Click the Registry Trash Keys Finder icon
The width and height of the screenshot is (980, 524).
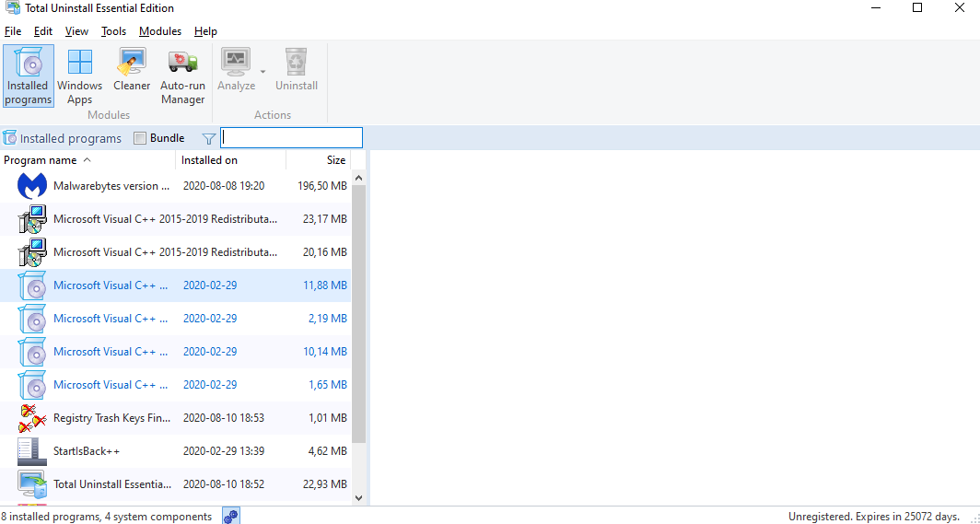pos(32,418)
